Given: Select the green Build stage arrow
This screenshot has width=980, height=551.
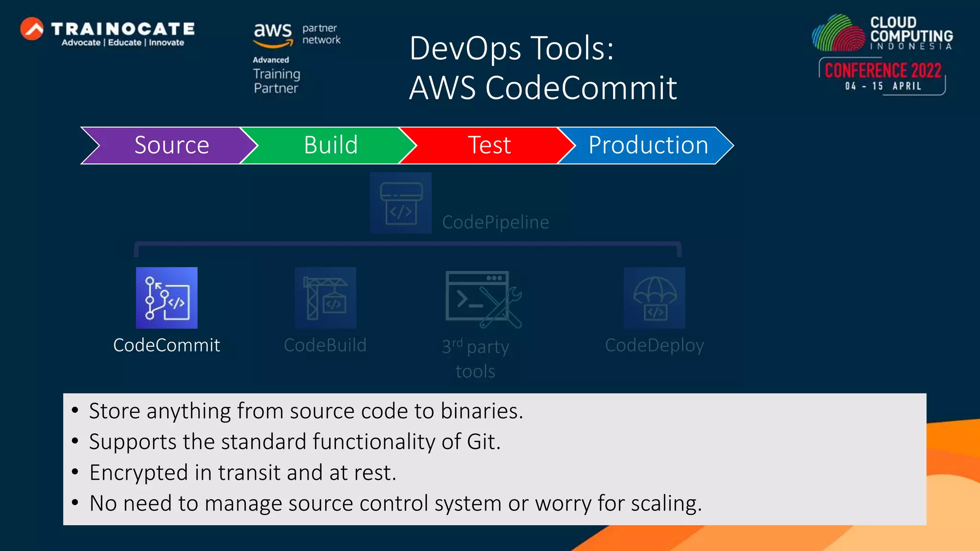Looking at the screenshot, I should 328,145.
